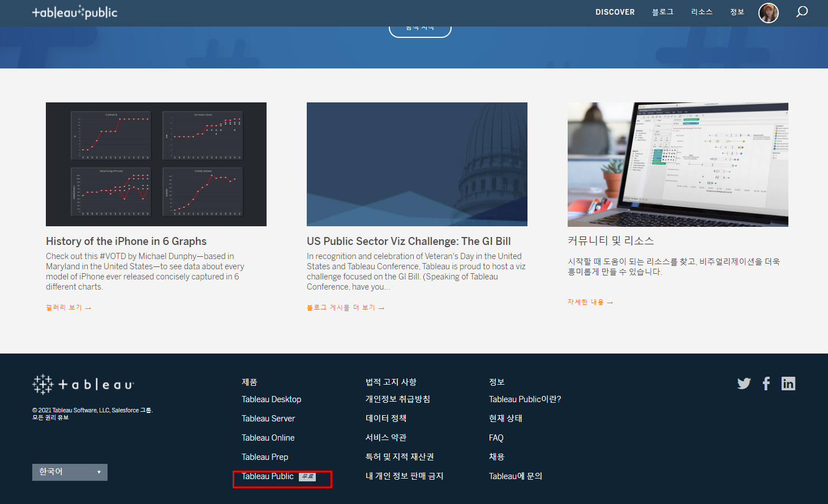828x504 pixels.
Task: Click the Tableau footer logo
Action: pyautogui.click(x=83, y=385)
